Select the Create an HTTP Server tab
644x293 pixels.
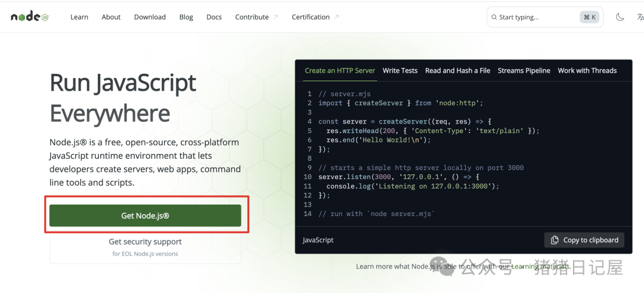[340, 70]
